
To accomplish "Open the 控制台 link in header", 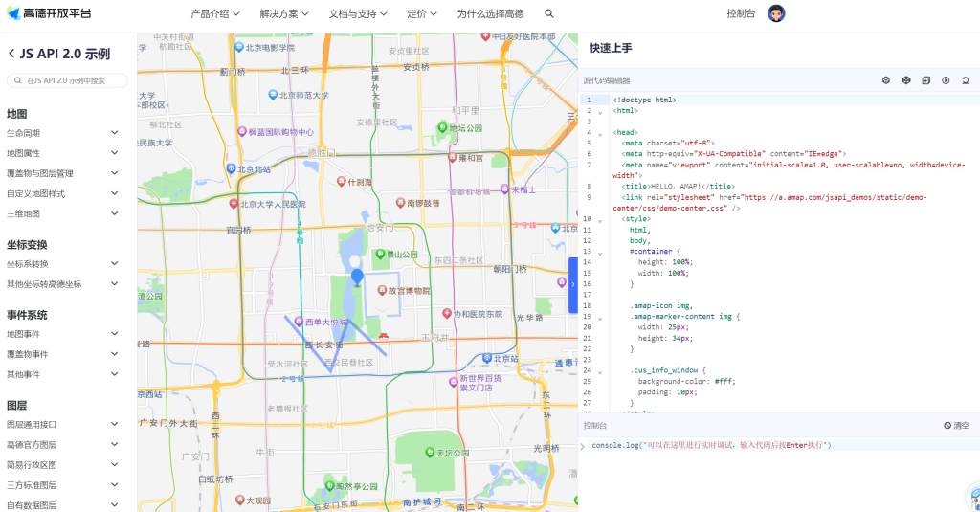I will pyautogui.click(x=741, y=13).
